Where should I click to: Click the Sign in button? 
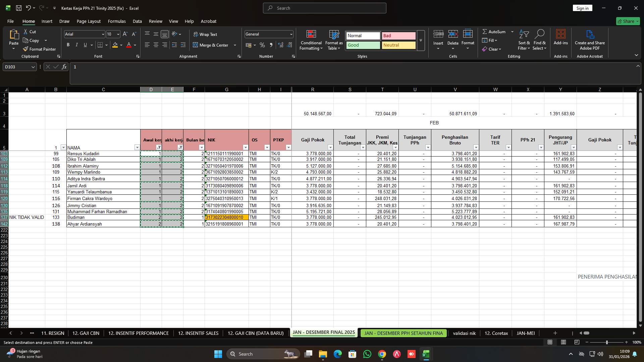582,8
